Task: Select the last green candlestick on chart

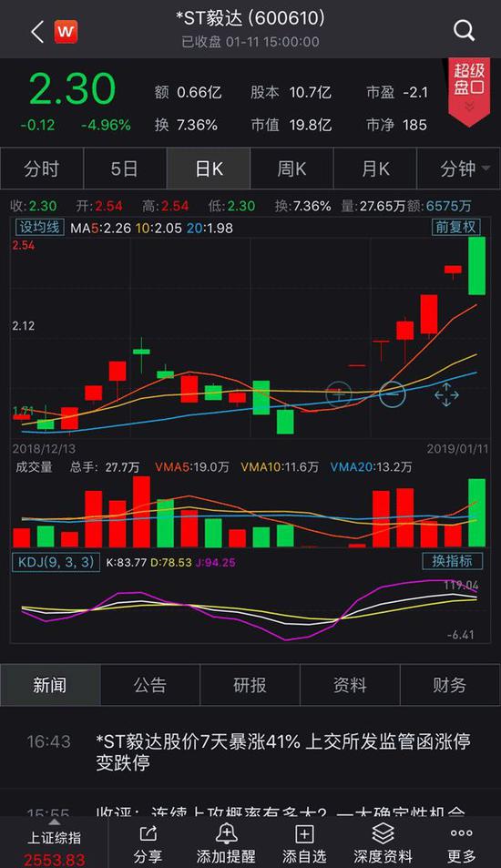Action: click(x=476, y=266)
